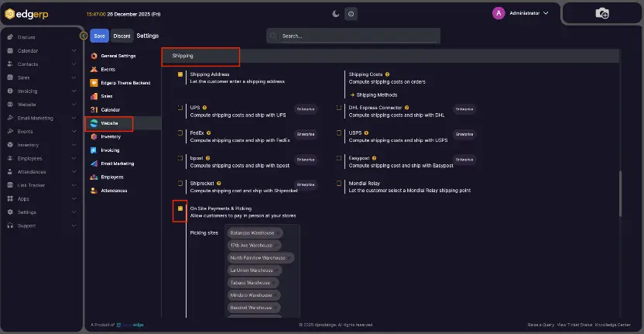This screenshot has width=644, height=334.
Task: Collapse the left sidebar arrow
Action: pos(83,36)
